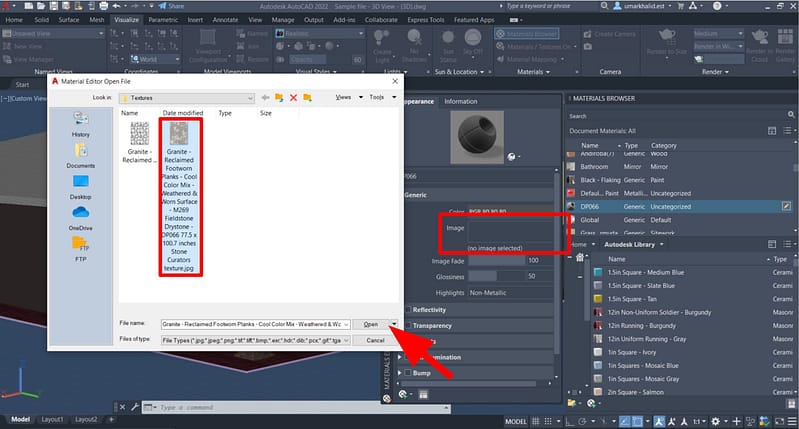
Task: Click the edit pencil on DP066 material row
Action: 787,206
